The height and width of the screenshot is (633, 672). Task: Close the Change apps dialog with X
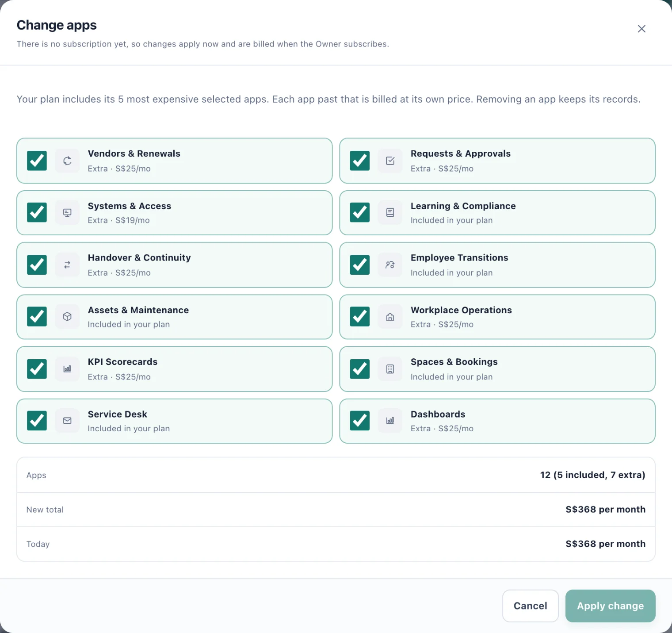(641, 29)
